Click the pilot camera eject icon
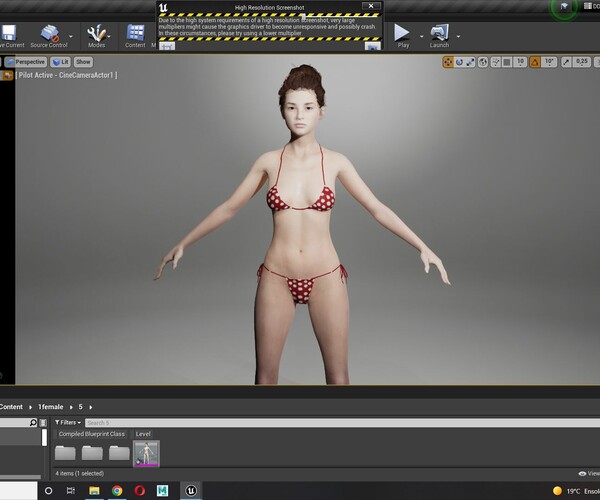This screenshot has width=600, height=500. tap(7, 75)
